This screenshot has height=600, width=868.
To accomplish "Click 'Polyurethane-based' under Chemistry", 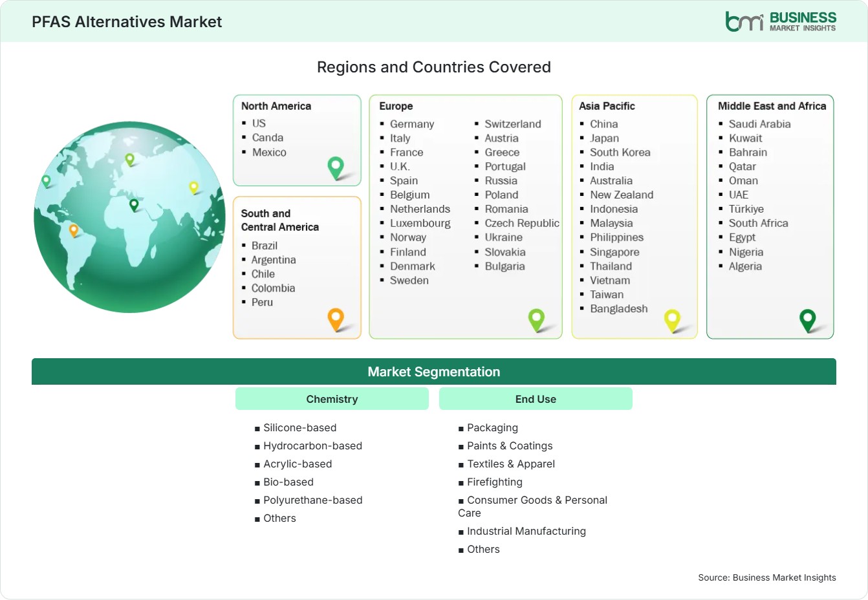I will [313, 500].
